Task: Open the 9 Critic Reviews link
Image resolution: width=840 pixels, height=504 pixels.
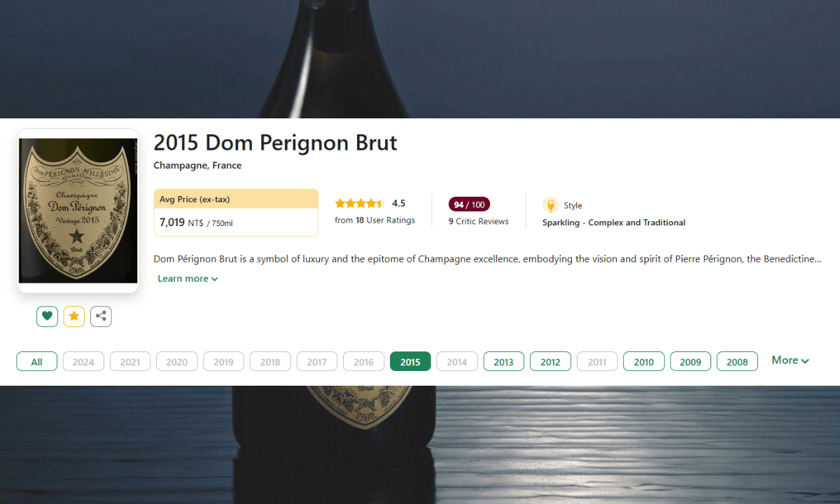Action: tap(479, 221)
